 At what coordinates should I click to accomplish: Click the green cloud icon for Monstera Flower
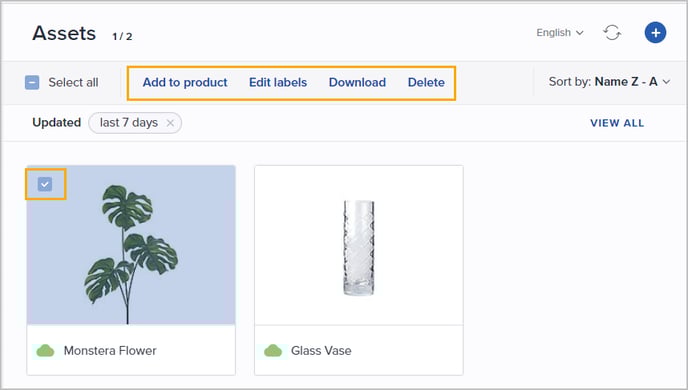pyautogui.click(x=45, y=351)
